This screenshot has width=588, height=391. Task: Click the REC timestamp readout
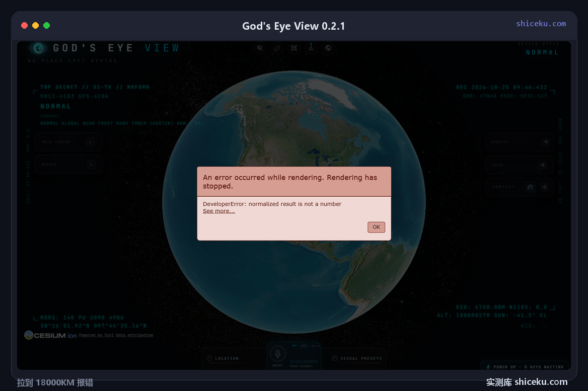pyautogui.click(x=501, y=88)
